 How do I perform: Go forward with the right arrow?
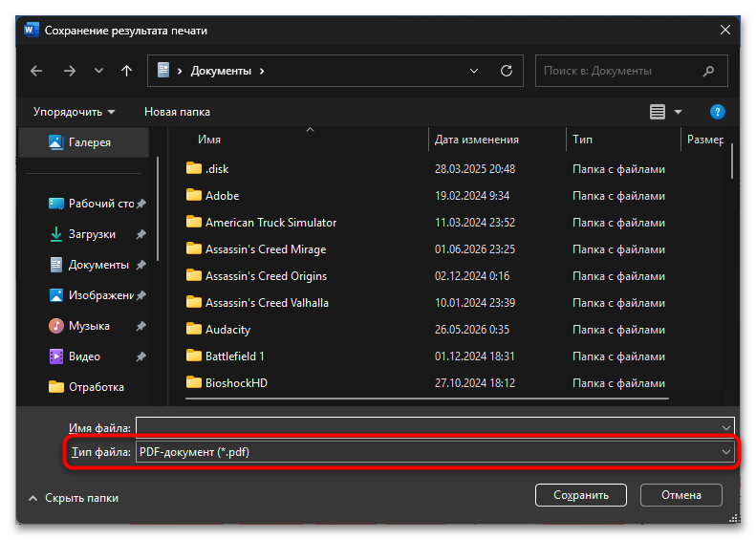(x=70, y=71)
